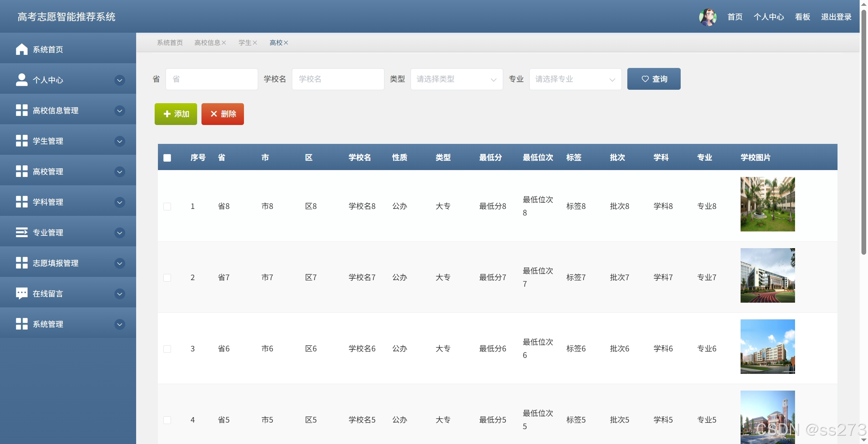868x444 pixels.
Task: Expand the 学生管理 sidebar menu chevron
Action: pos(119,141)
